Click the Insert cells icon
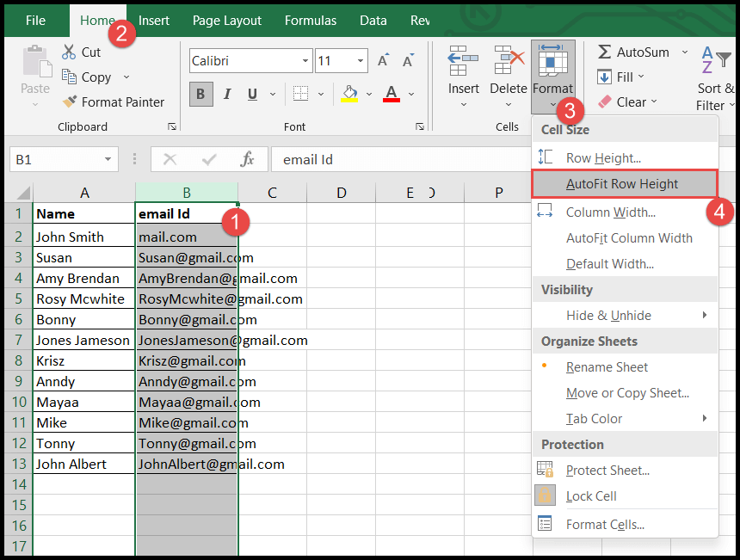This screenshot has height=560, width=740. pos(463,61)
